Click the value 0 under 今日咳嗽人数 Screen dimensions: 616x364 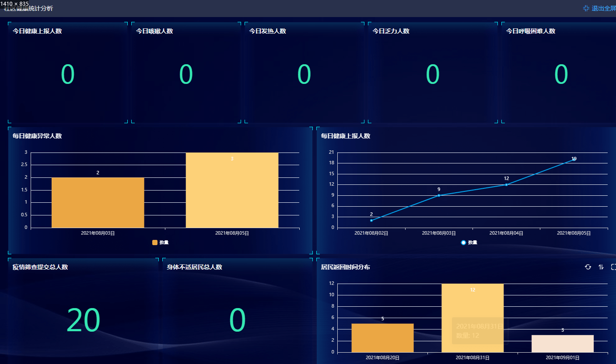click(186, 74)
